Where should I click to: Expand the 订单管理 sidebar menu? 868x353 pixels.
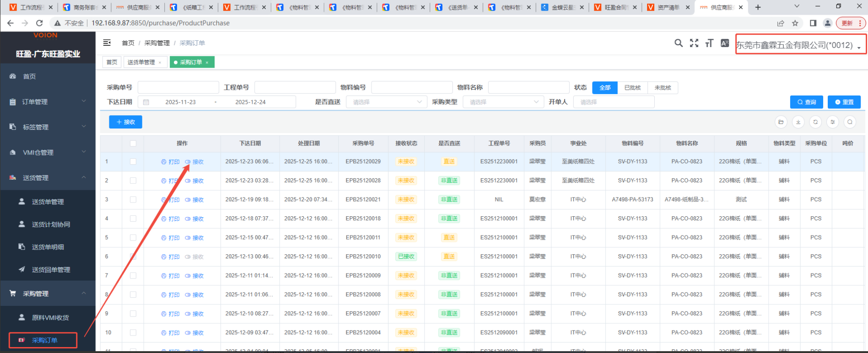point(48,102)
